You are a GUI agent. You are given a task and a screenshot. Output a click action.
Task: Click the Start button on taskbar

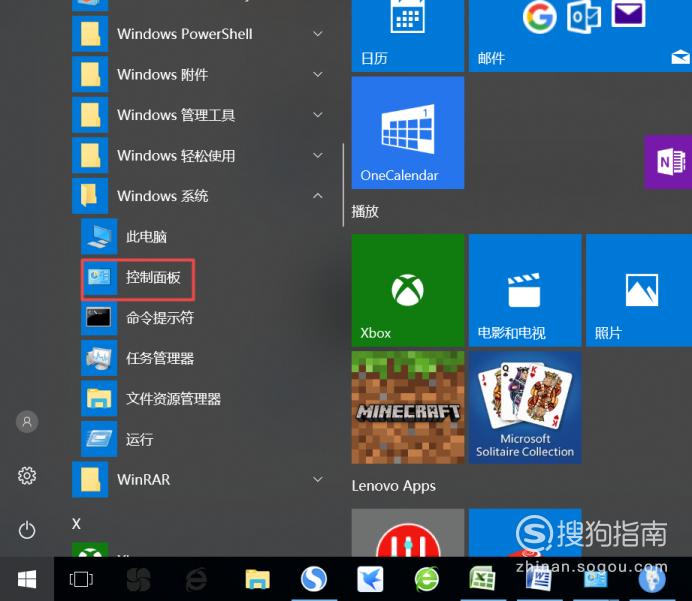pyautogui.click(x=27, y=579)
